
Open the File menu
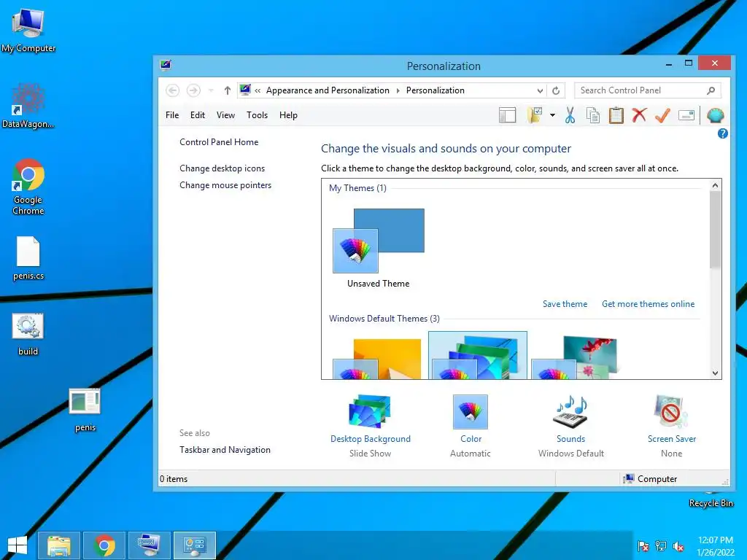point(172,115)
